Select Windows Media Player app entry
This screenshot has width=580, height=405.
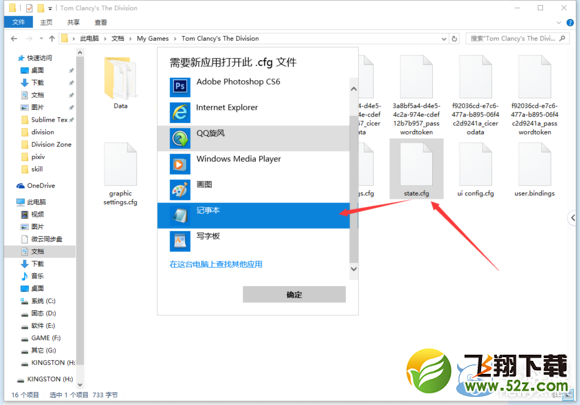tap(253, 164)
